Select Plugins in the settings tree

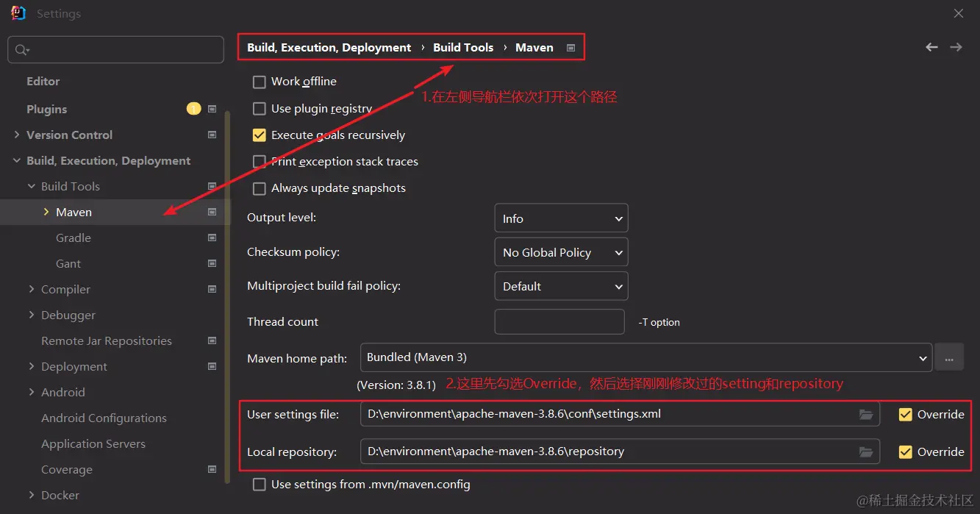pos(46,109)
